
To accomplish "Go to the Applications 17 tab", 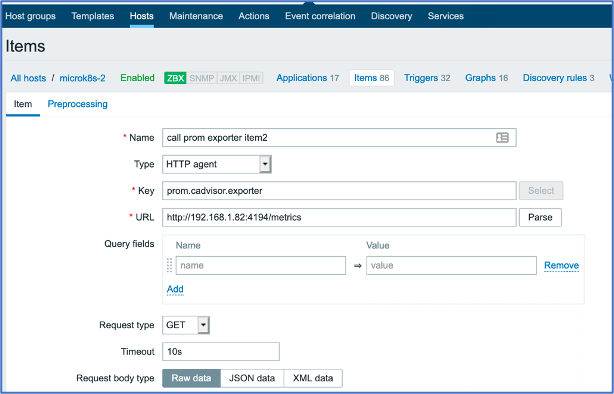I will (308, 78).
